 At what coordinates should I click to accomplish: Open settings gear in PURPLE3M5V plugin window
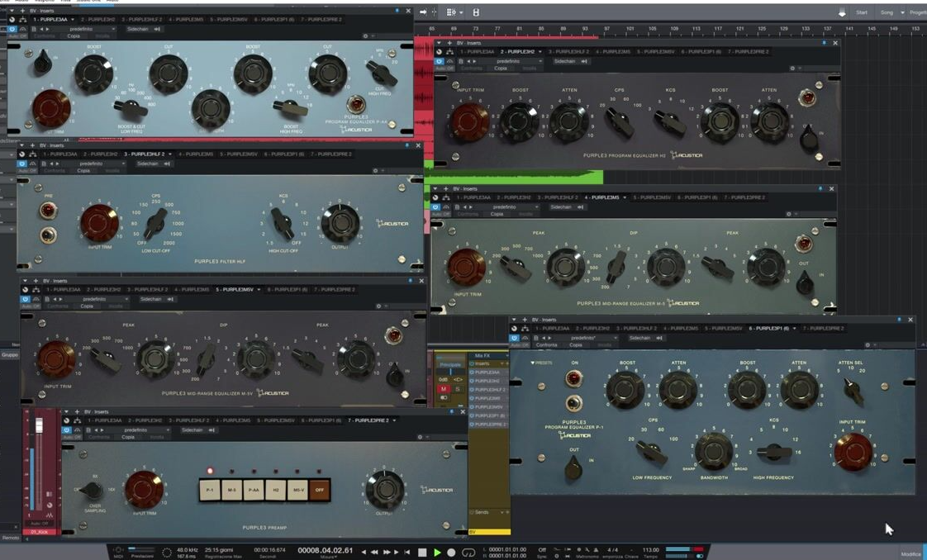pyautogui.click(x=379, y=306)
